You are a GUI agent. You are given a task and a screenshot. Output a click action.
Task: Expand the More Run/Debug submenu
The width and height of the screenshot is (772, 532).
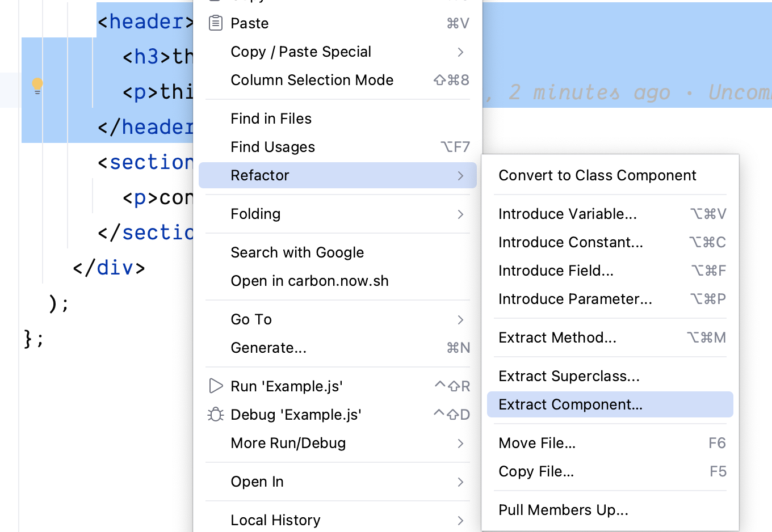[x=461, y=443]
